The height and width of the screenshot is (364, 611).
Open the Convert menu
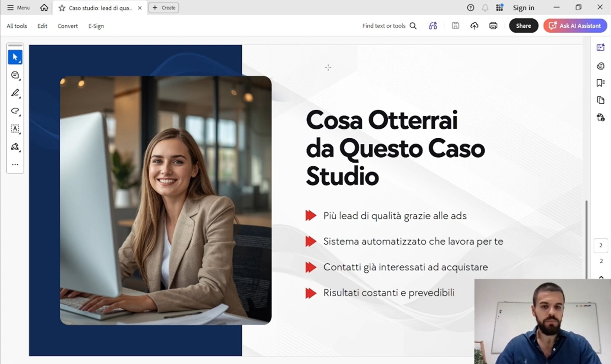click(x=68, y=26)
